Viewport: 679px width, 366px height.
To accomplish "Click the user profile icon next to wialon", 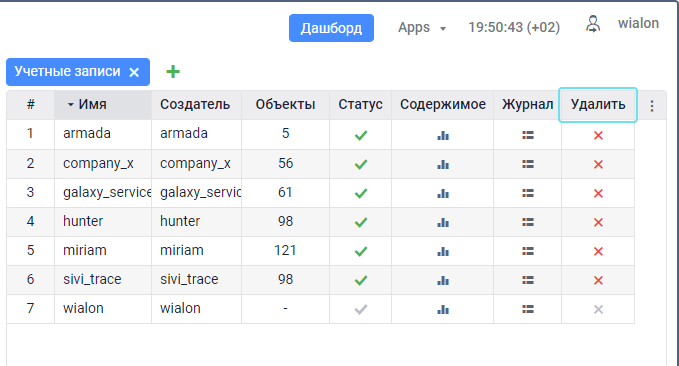I will (593, 24).
